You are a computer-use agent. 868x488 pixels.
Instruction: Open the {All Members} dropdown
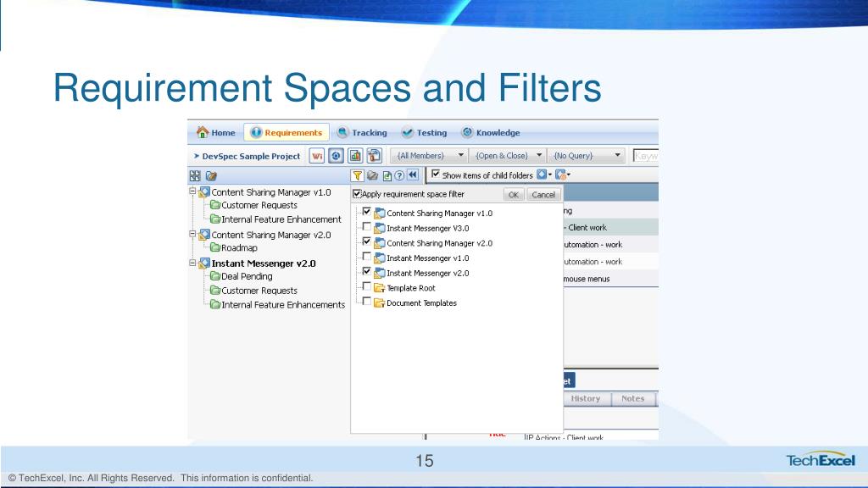429,156
